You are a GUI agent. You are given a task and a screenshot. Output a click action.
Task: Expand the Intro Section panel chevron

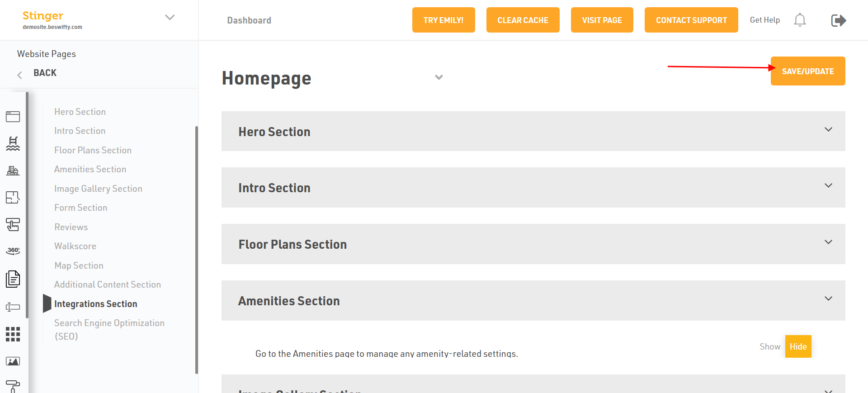click(x=828, y=186)
